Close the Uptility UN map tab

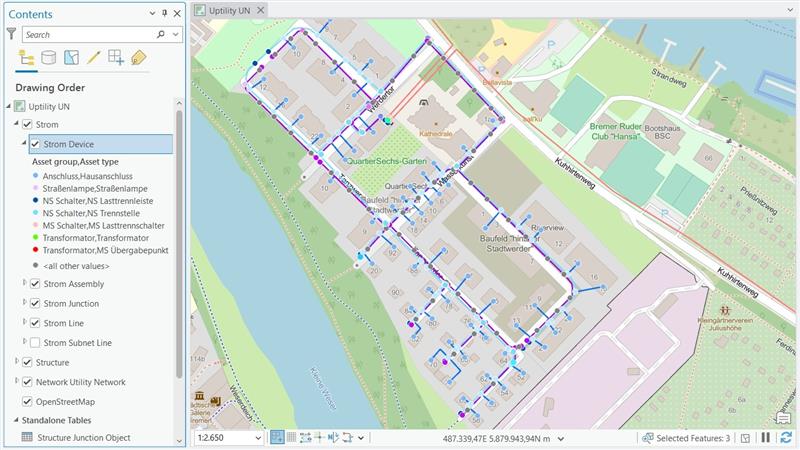(x=260, y=10)
